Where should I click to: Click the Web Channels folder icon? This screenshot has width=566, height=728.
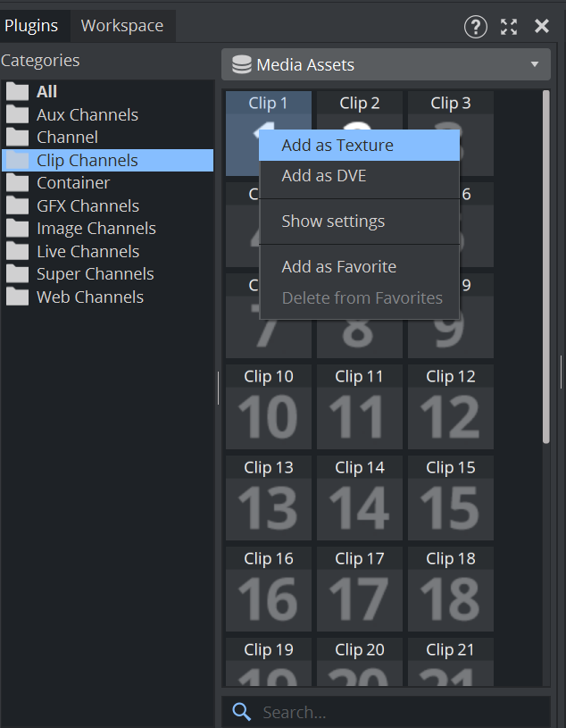[x=18, y=297]
